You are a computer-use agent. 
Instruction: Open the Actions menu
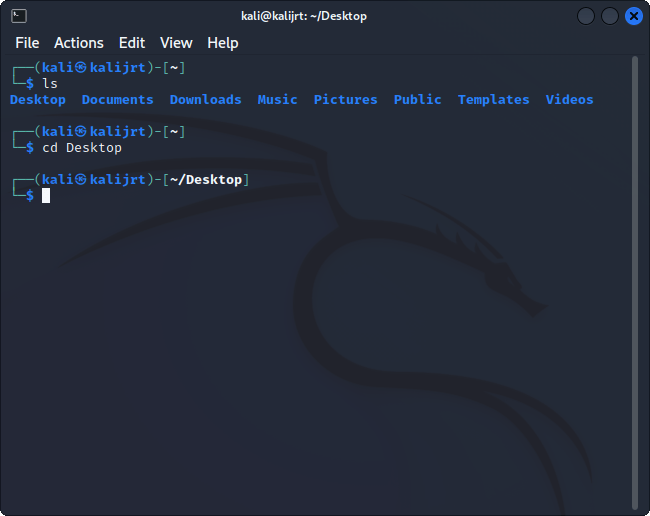point(79,43)
